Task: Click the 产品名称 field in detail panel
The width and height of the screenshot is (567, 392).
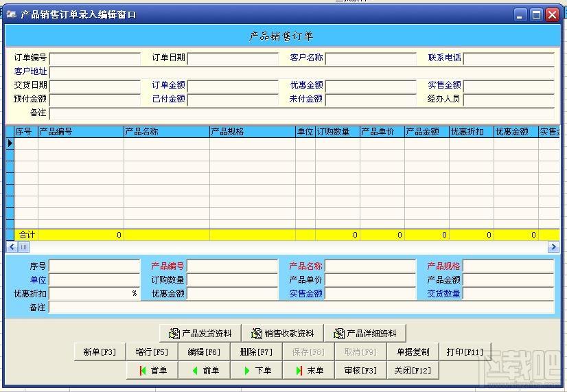Action: click(370, 266)
